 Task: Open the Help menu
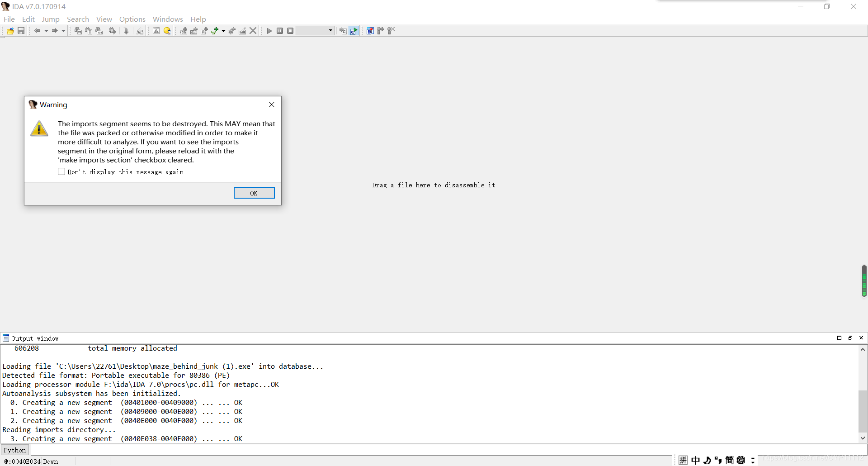pyautogui.click(x=198, y=19)
